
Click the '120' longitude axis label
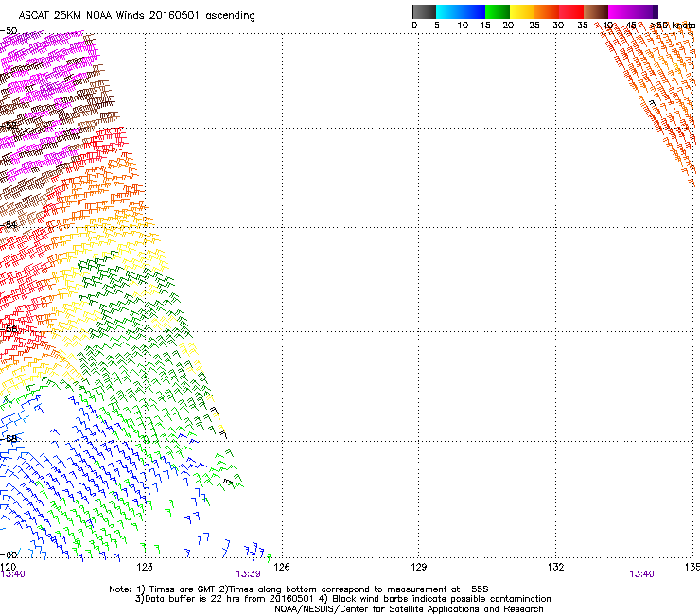click(x=8, y=567)
